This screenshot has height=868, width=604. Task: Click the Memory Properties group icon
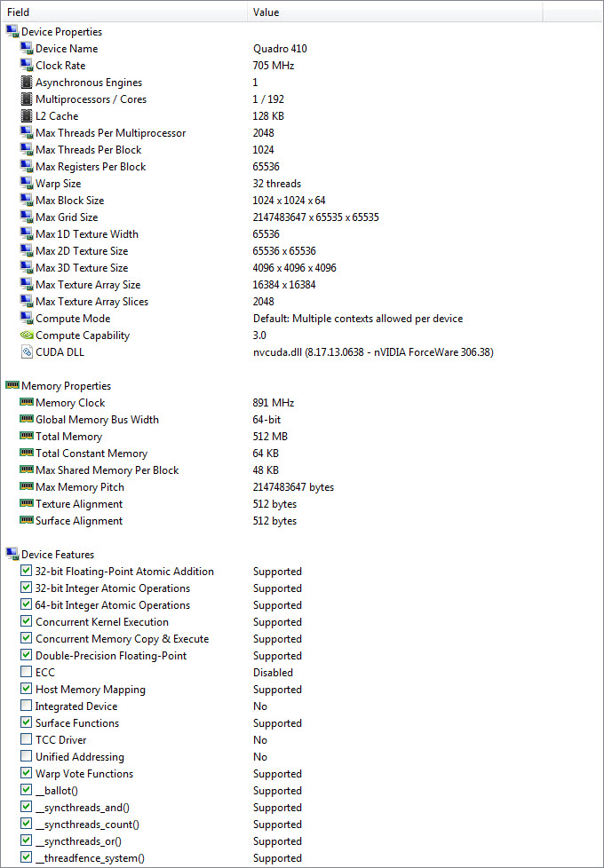(x=12, y=385)
